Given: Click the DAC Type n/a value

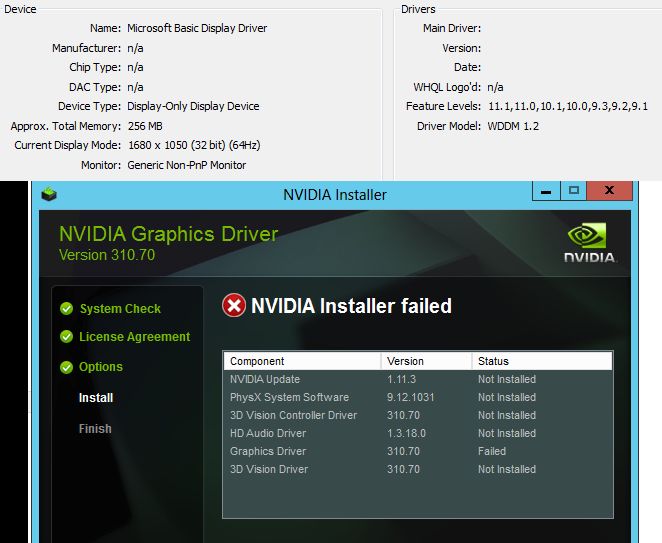Looking at the screenshot, I should 135,87.
